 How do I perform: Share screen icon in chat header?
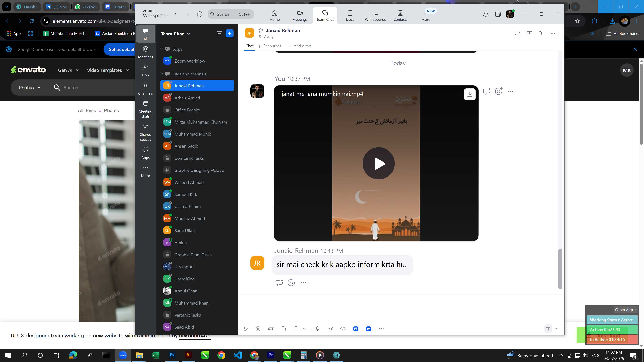[529, 33]
